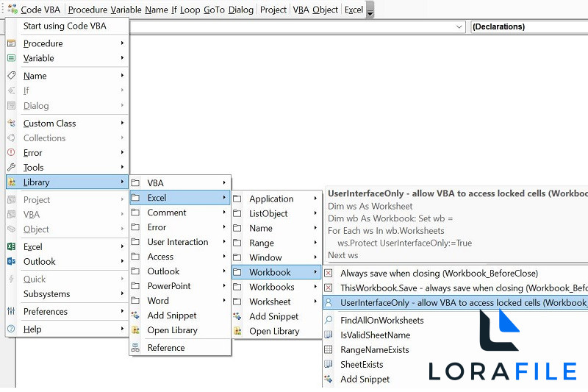This screenshot has width=588, height=392.
Task: Click the green Excel app icon
Action: (12, 246)
